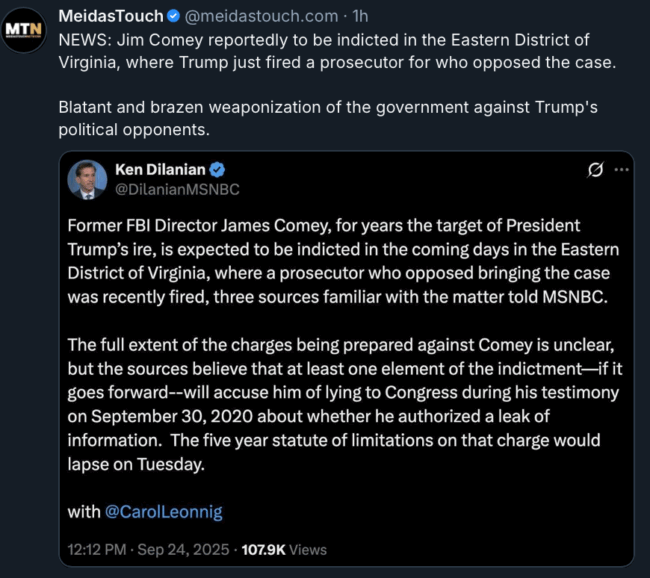The image size is (650, 578).
Task: Open the Ken Dilanian display name
Action: click(x=160, y=170)
